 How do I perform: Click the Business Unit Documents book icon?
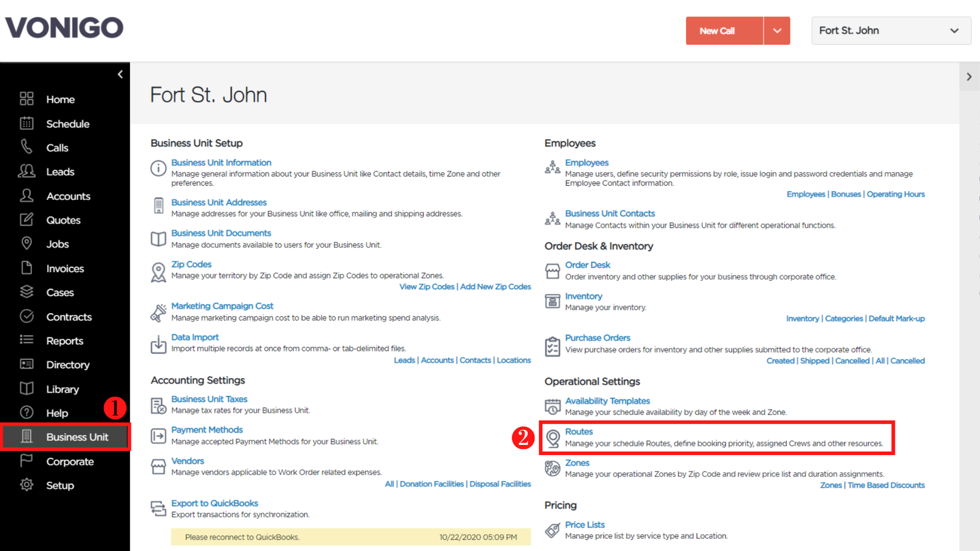point(158,239)
